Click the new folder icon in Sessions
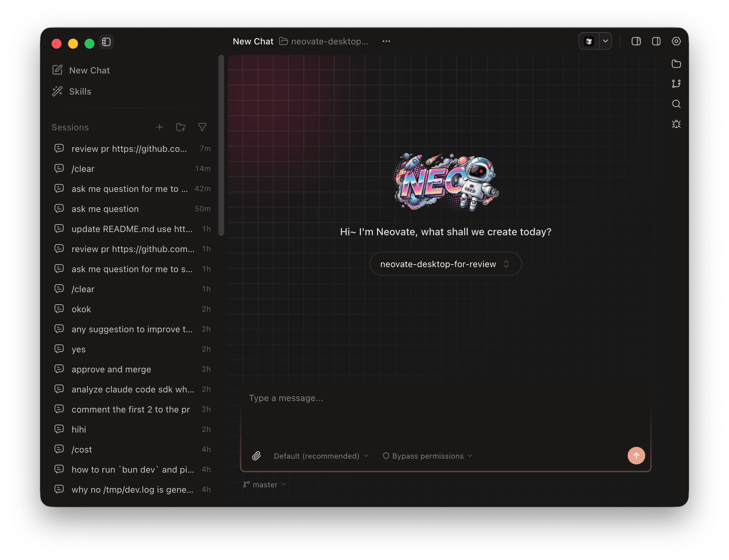The height and width of the screenshot is (560, 729). (x=181, y=127)
